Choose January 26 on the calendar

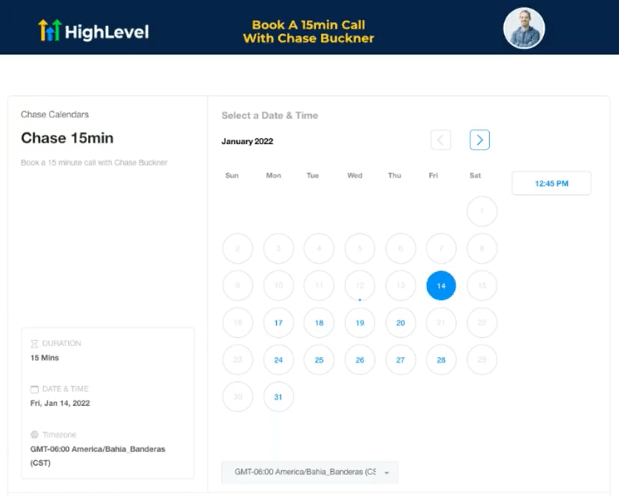coord(360,360)
